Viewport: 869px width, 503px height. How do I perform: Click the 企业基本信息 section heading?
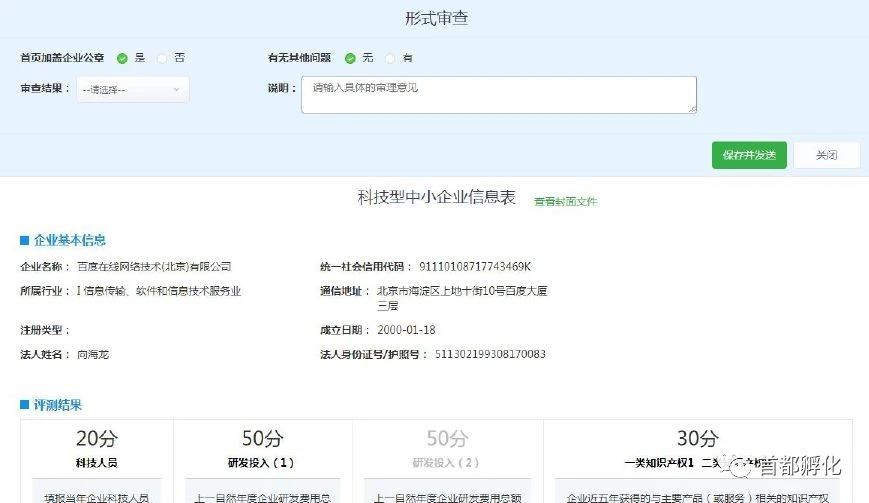click(x=70, y=240)
